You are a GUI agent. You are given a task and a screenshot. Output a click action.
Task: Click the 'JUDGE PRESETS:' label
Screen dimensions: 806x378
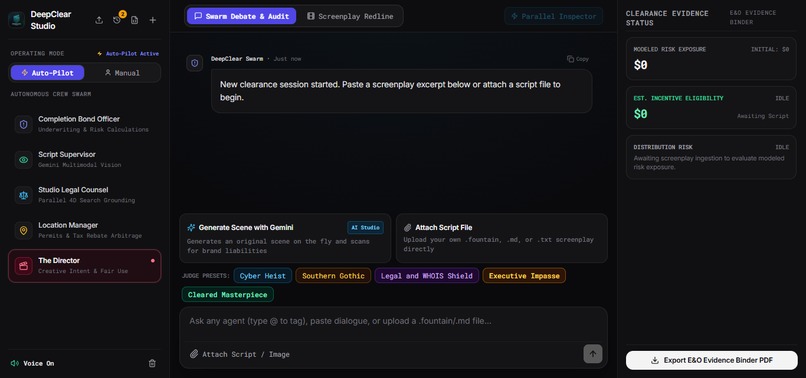[206, 276]
